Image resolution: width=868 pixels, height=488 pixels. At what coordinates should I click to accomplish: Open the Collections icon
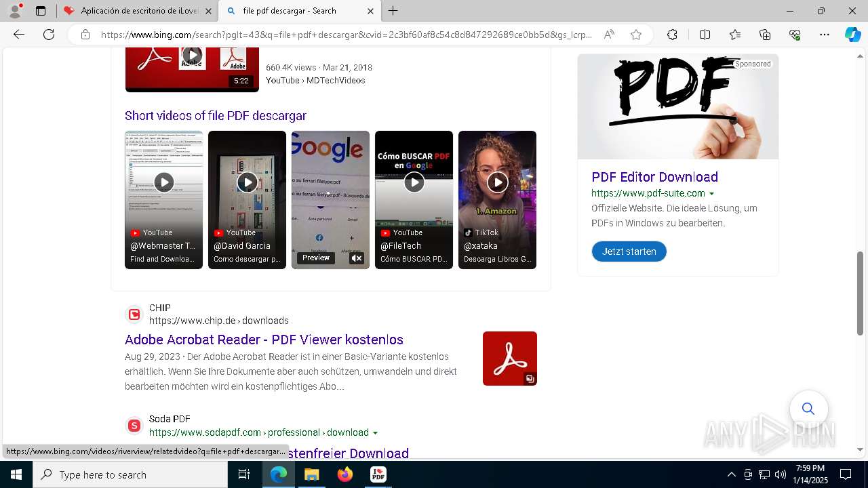(765, 35)
